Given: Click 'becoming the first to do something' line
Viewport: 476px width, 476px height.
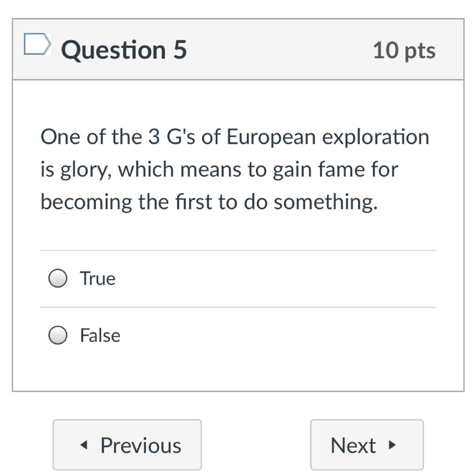Looking at the screenshot, I should click(209, 202).
